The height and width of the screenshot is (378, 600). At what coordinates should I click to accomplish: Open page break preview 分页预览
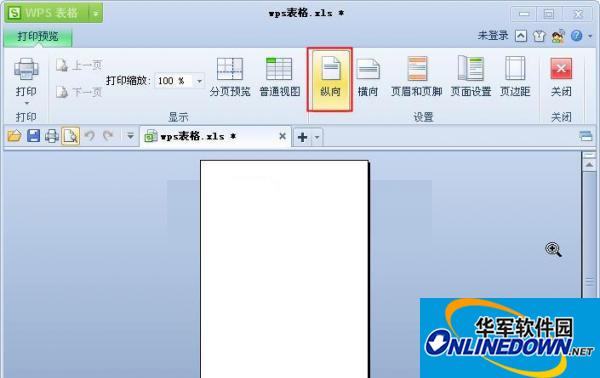point(230,77)
